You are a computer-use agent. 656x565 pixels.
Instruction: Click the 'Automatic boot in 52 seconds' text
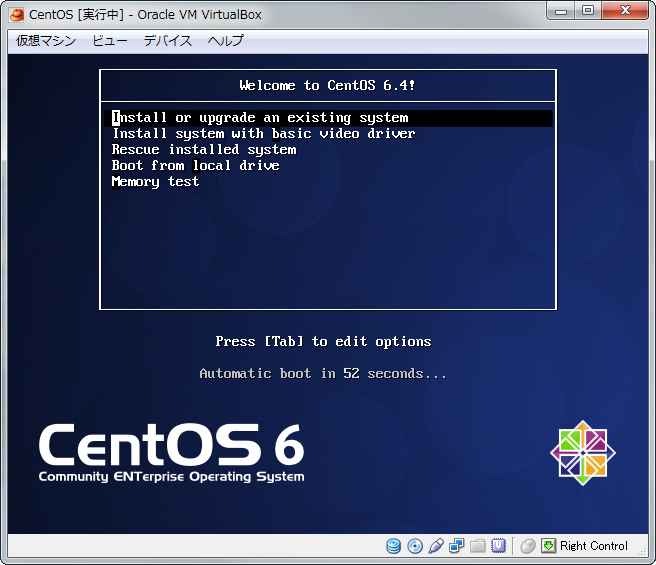[x=323, y=373]
